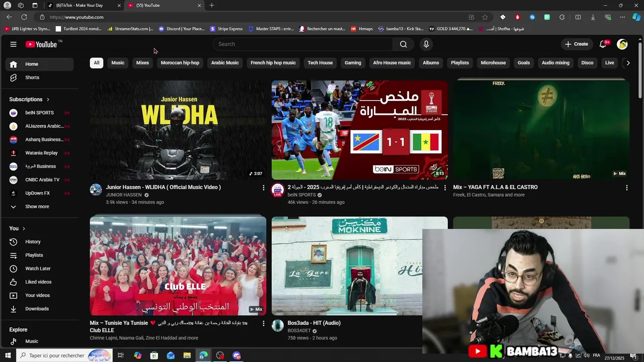
Task: Open the Watania Replay subscription
Action: click(40, 153)
